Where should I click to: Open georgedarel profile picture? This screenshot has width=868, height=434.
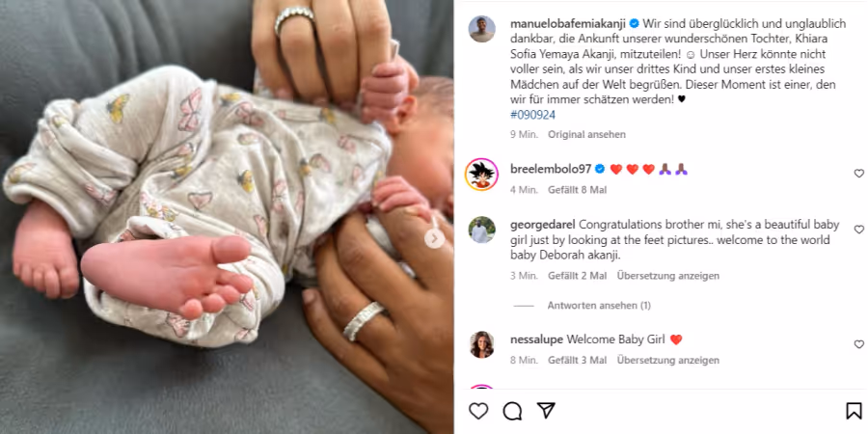(481, 230)
